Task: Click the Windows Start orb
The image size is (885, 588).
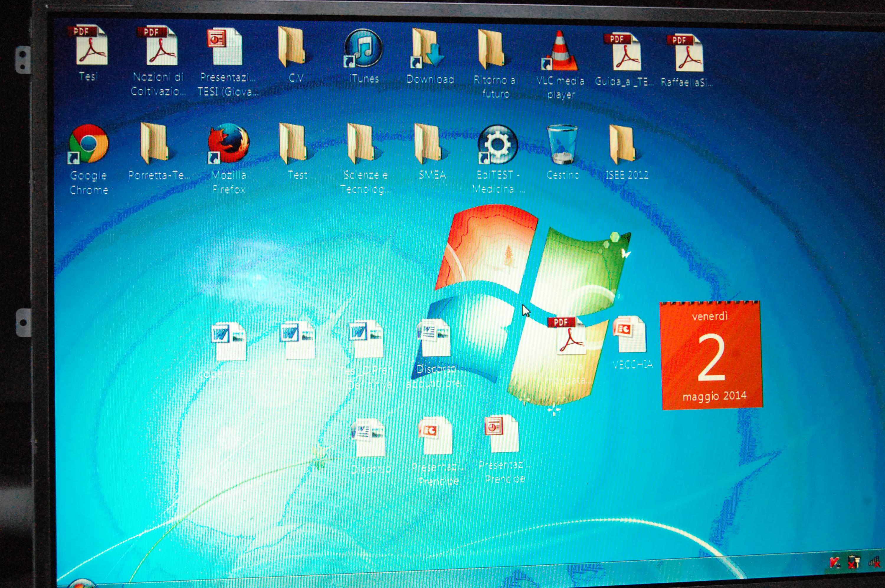Action: (x=82, y=584)
